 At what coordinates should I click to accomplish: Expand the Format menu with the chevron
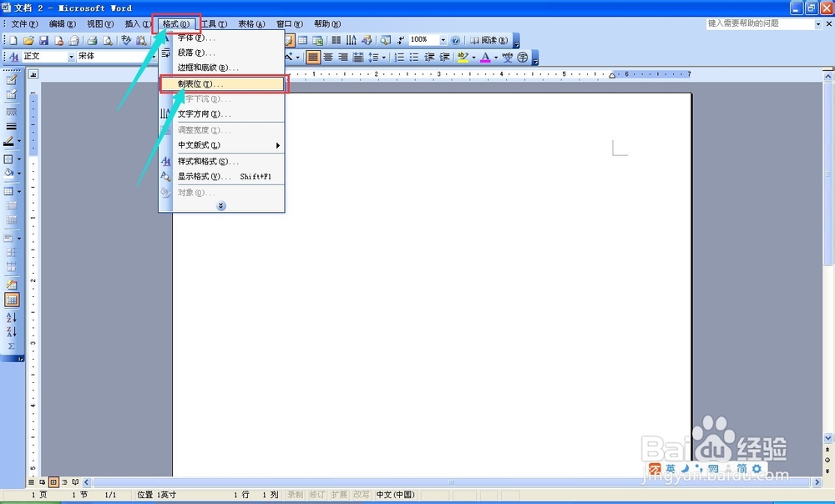[x=221, y=206]
